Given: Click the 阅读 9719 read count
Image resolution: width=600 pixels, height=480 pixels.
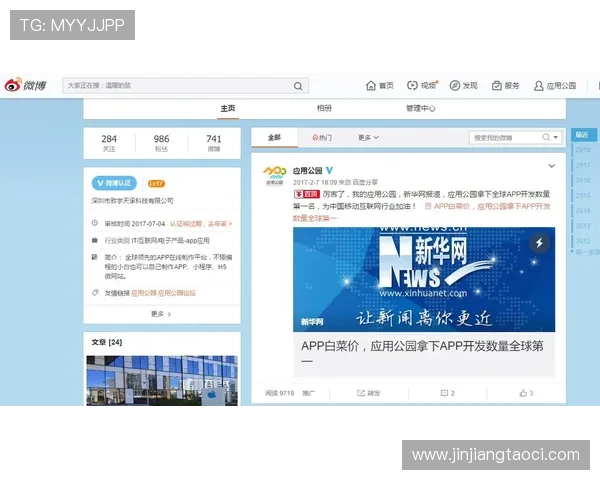Looking at the screenshot, I should (x=279, y=393).
